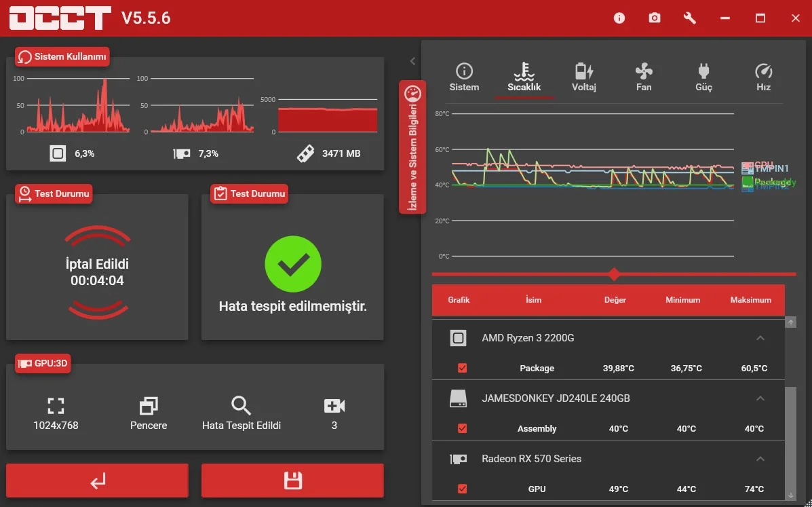Open the Güç power tab

703,77
